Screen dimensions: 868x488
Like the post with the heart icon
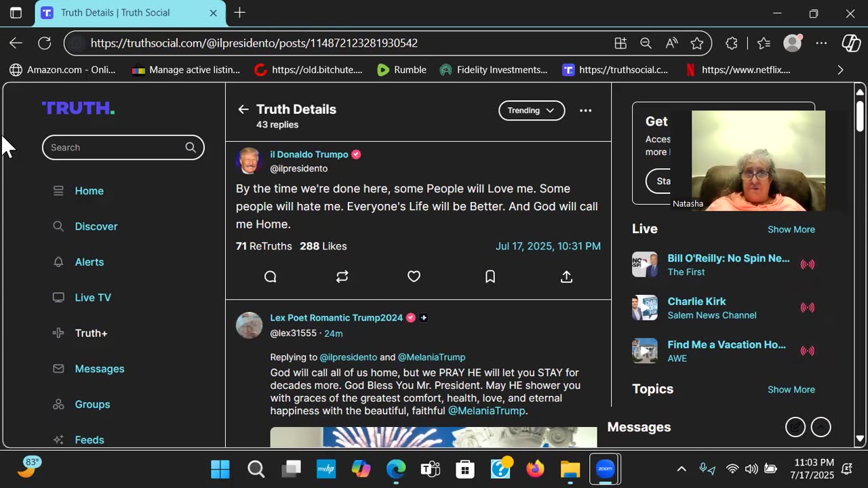[x=414, y=277]
